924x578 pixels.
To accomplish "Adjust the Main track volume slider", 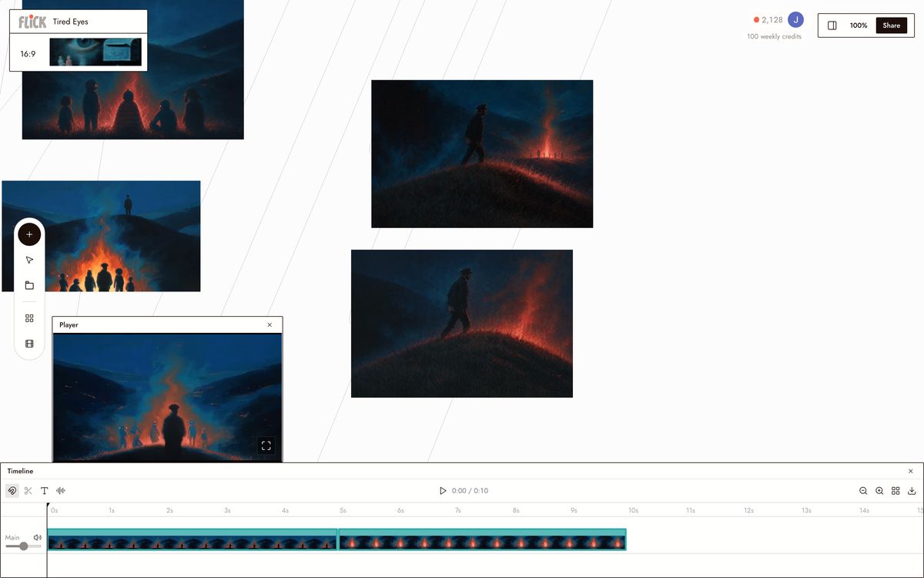I will [x=23, y=546].
